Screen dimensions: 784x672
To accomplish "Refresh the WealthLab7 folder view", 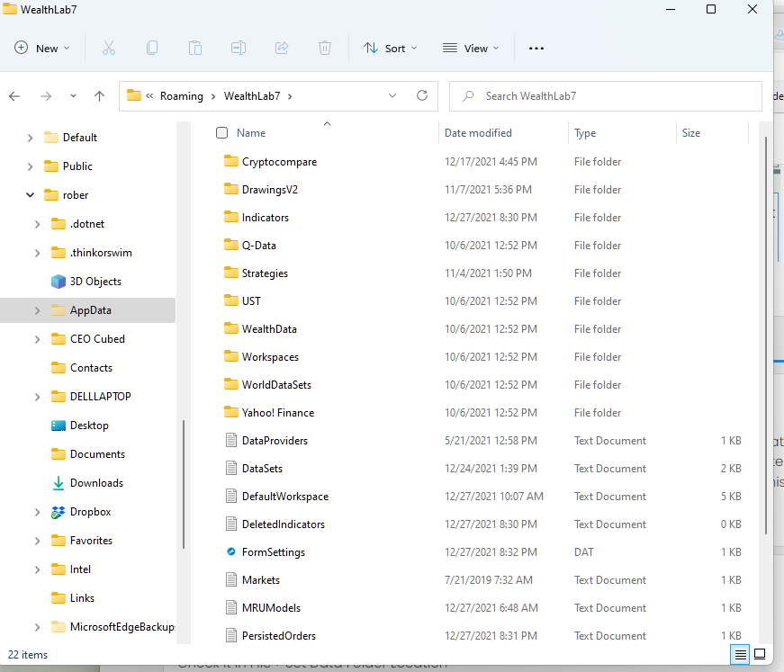I will click(422, 95).
